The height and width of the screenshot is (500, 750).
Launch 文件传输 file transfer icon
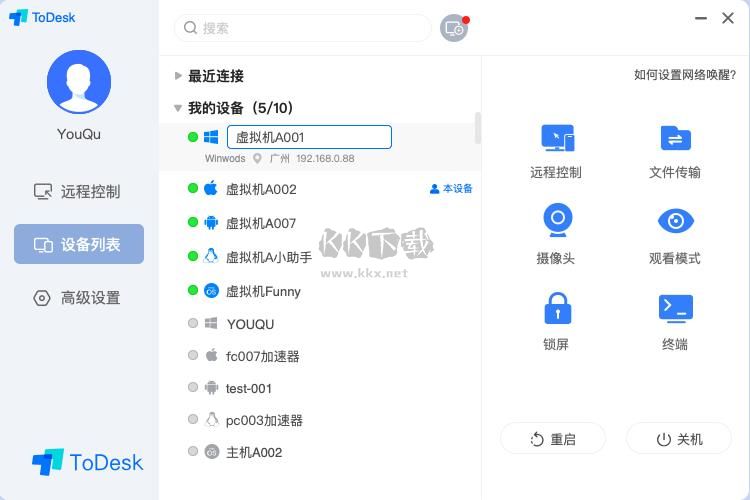[675, 138]
